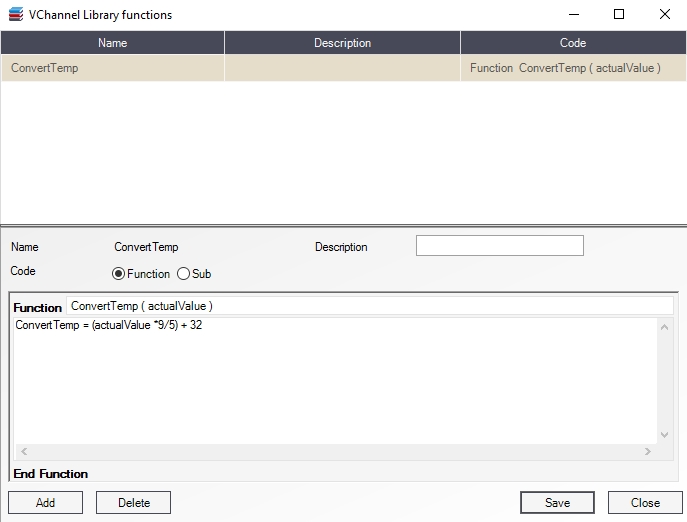
Task: Click the Close button at bottom
Action: (x=645, y=503)
